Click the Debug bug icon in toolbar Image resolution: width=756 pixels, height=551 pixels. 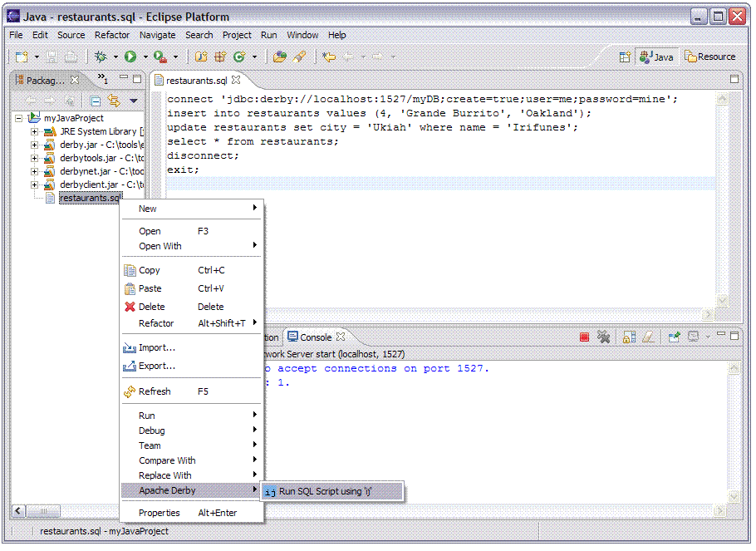(x=101, y=57)
